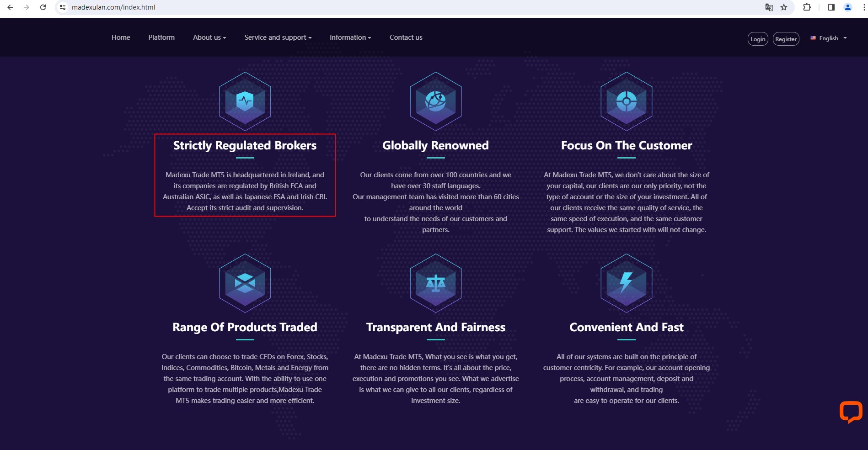Screen dimensions: 868x450
Task: Open the orange live chat bubble
Action: [x=850, y=412]
